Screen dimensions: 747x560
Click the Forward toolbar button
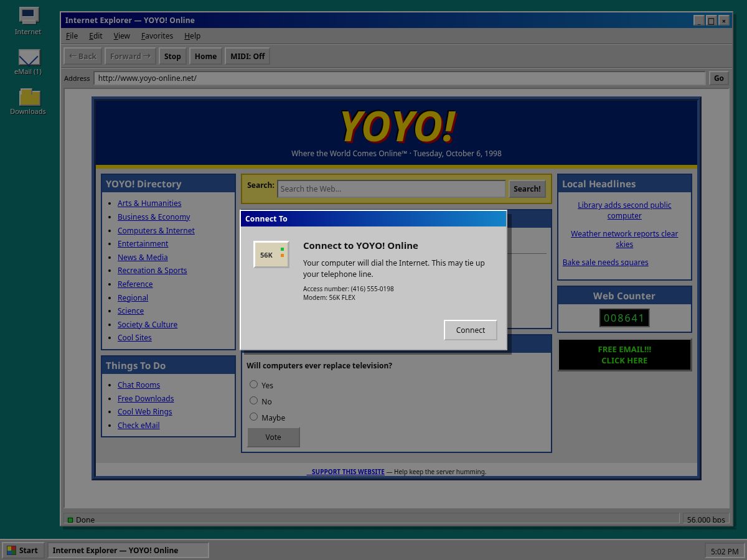coord(130,56)
